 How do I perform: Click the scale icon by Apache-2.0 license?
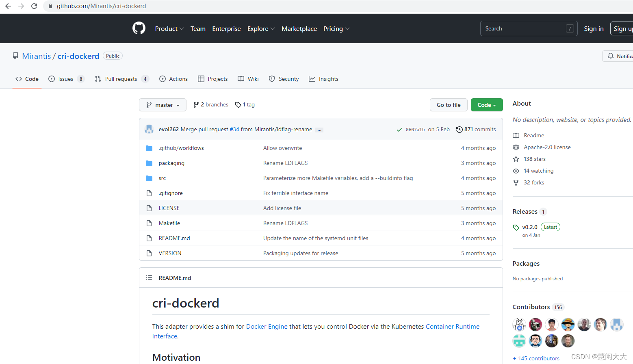[x=516, y=147]
